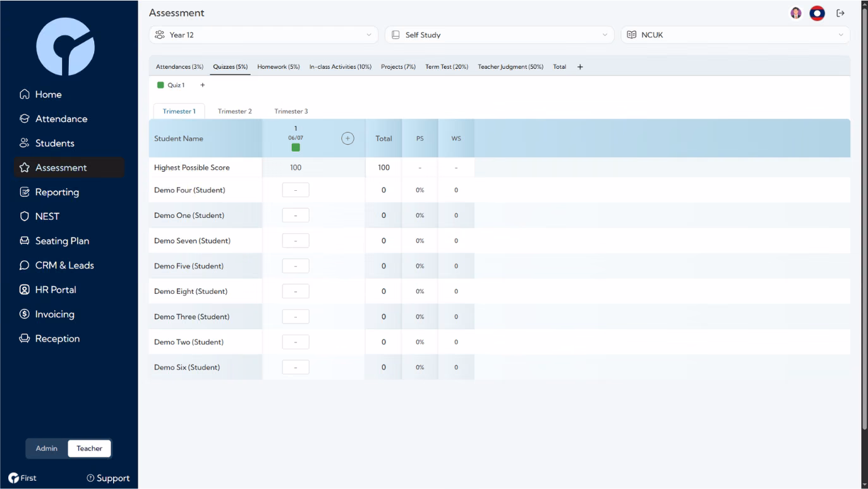Viewport: 868px width, 489px height.
Task: Expand the Year 12 class dropdown
Action: tap(263, 35)
